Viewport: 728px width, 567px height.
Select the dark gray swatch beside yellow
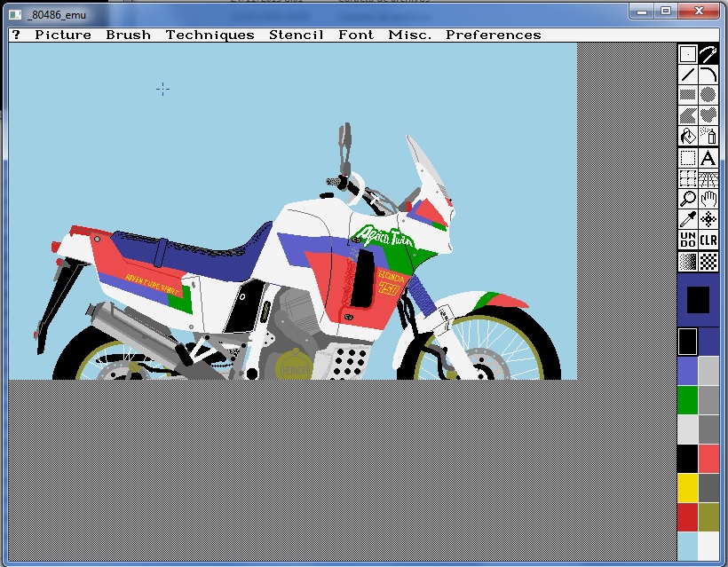(708, 488)
